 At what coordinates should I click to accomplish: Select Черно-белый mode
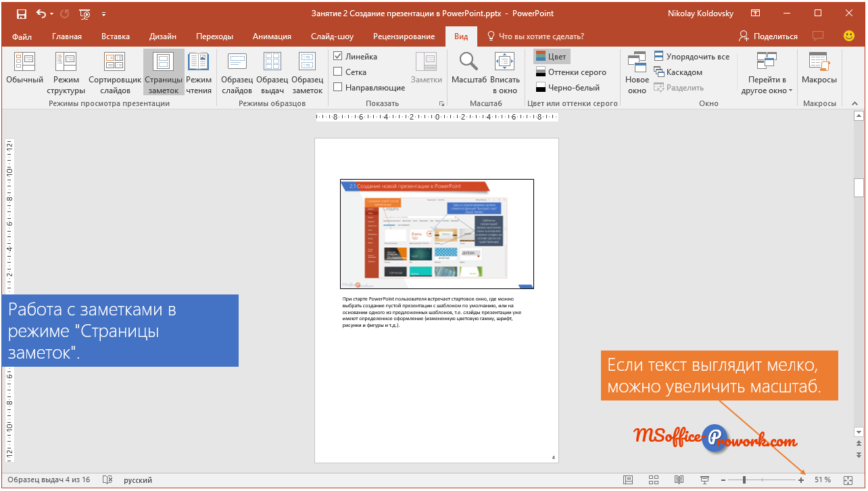point(567,87)
